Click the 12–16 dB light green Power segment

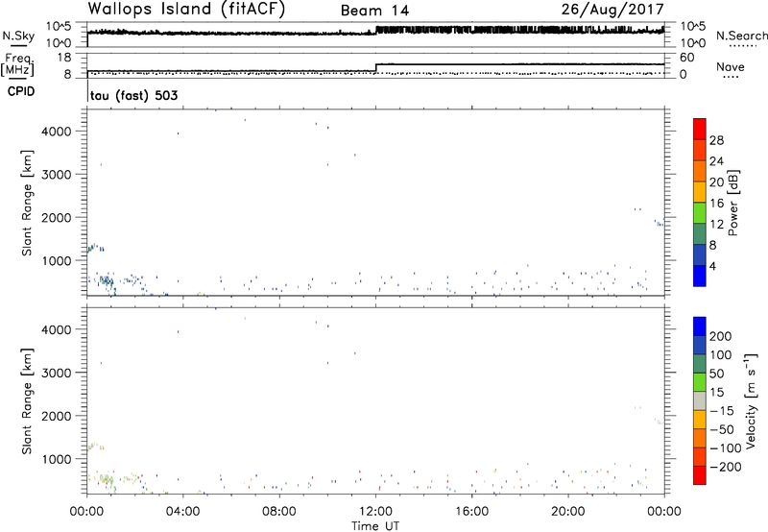click(x=700, y=212)
